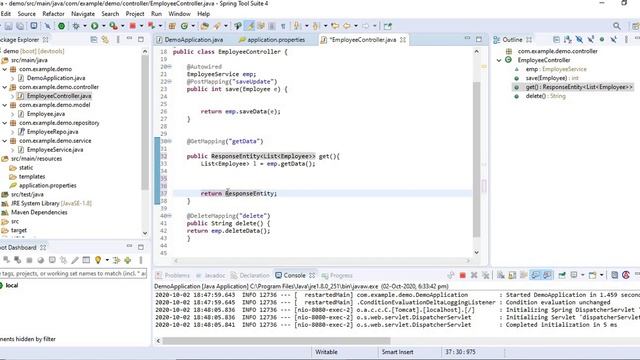Image resolution: width=640 pixels, height=360 pixels.
Task: Click Sort icon in Outline view toolbar
Action: [x=568, y=40]
